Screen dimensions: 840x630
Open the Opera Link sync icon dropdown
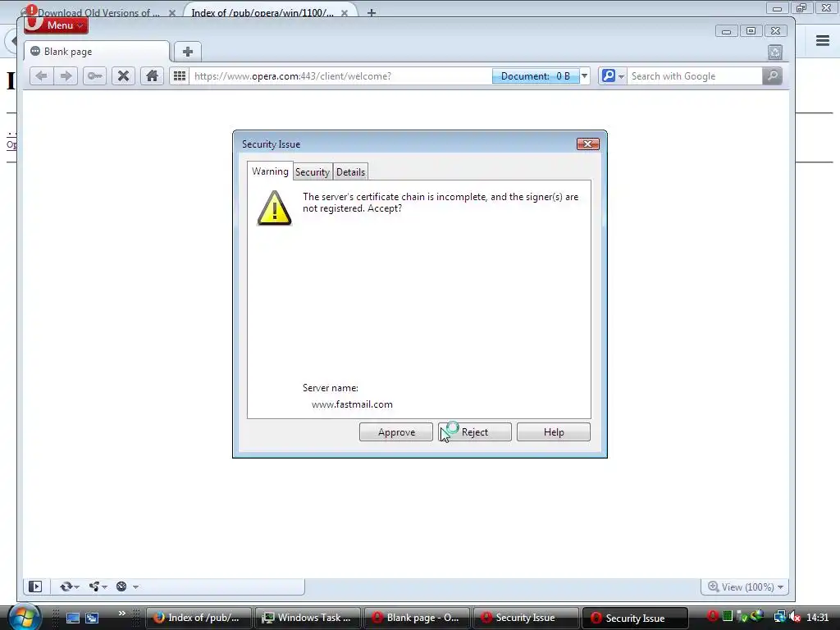point(70,587)
